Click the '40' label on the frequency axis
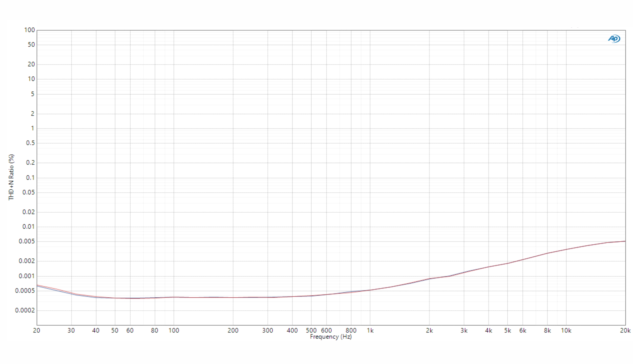 point(96,331)
